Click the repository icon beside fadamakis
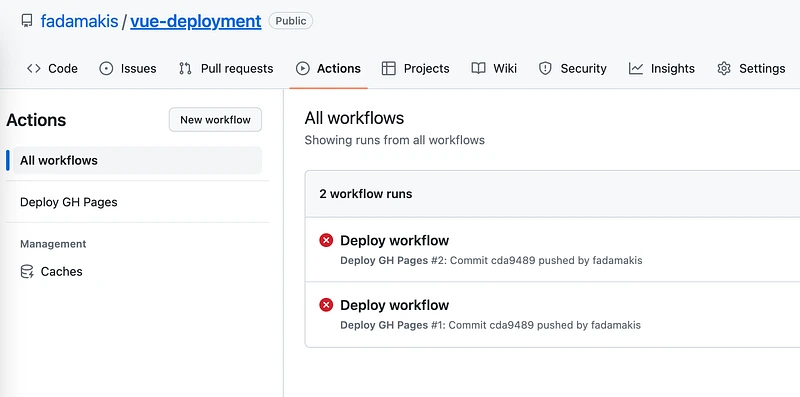800x397 pixels. pos(27,21)
